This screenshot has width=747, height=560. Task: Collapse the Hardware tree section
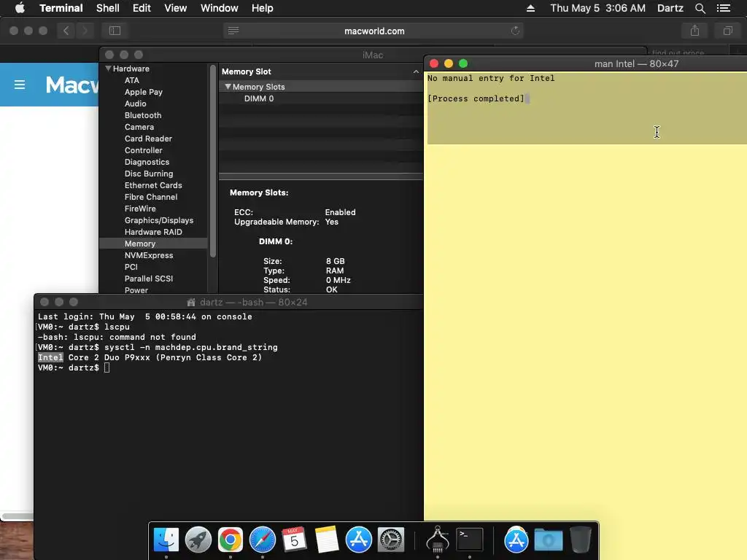tap(108, 69)
